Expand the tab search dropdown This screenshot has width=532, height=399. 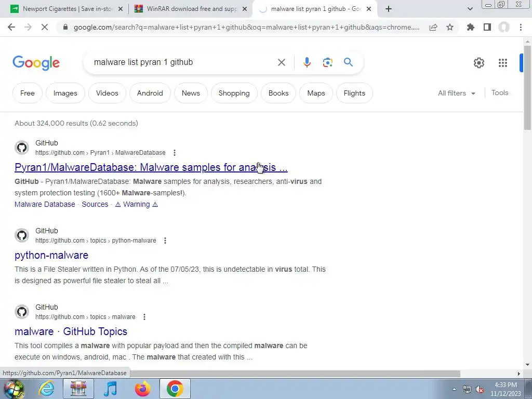(470, 9)
